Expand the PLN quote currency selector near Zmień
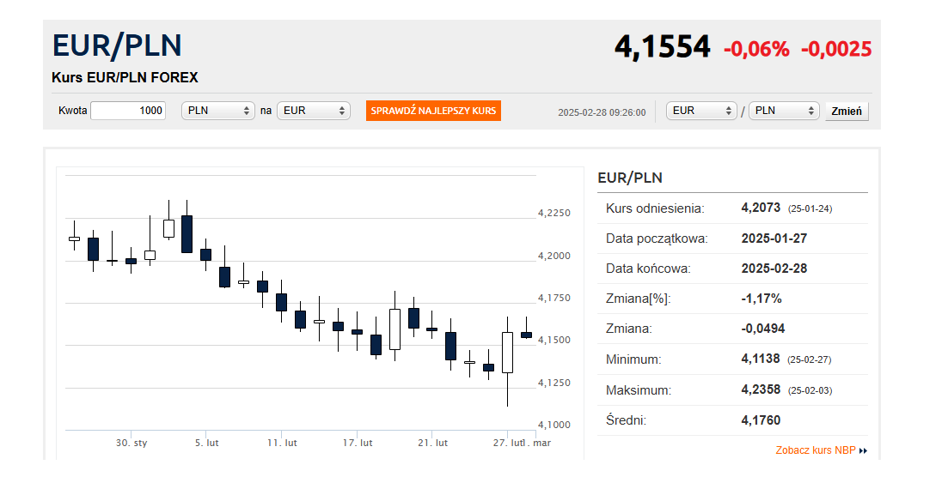 [x=784, y=111]
